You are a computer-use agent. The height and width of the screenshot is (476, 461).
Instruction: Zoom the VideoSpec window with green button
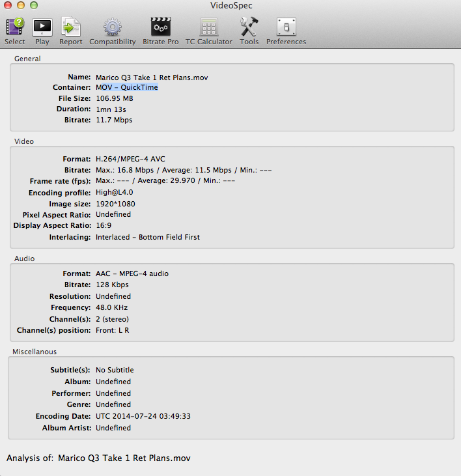pyautogui.click(x=34, y=5)
